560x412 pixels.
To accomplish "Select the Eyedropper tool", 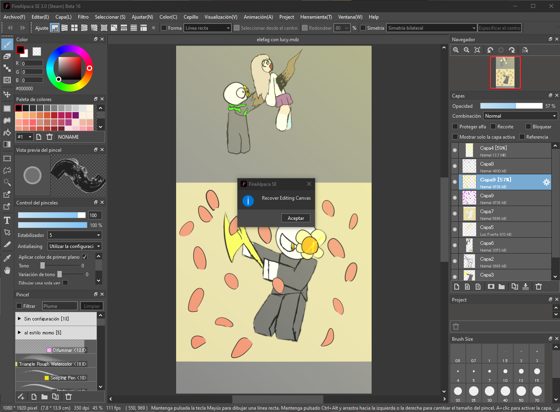I will pyautogui.click(x=7, y=258).
